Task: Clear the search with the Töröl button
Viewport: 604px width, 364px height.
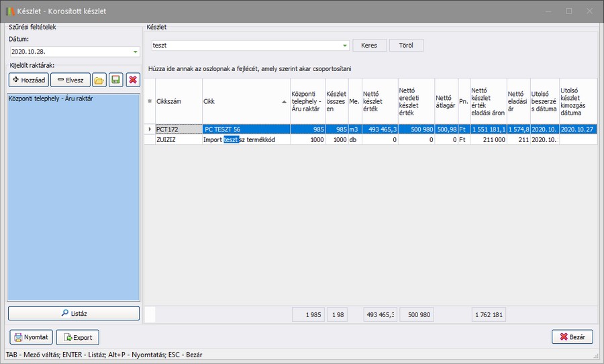Action: [406, 46]
